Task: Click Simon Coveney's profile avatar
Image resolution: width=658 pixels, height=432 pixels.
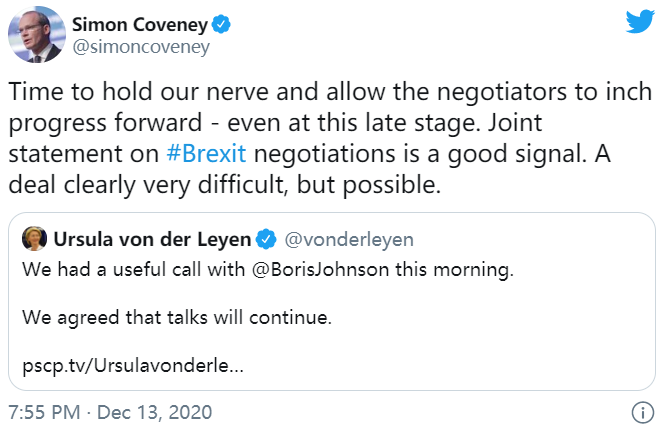Action: point(36,38)
